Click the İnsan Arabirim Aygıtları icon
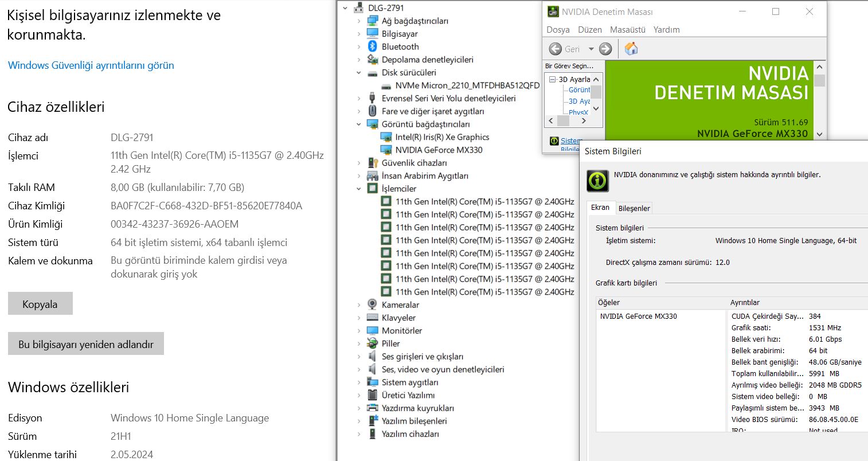The image size is (868, 461). point(373,175)
